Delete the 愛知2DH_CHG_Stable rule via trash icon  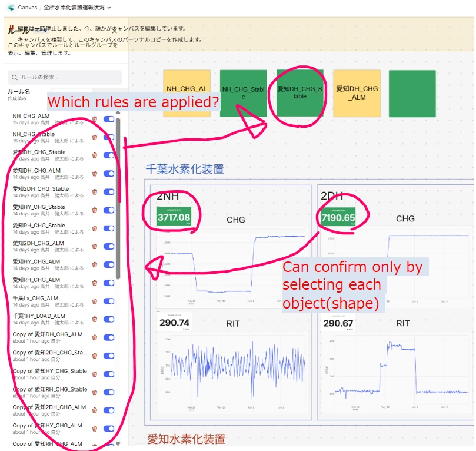tap(95, 191)
